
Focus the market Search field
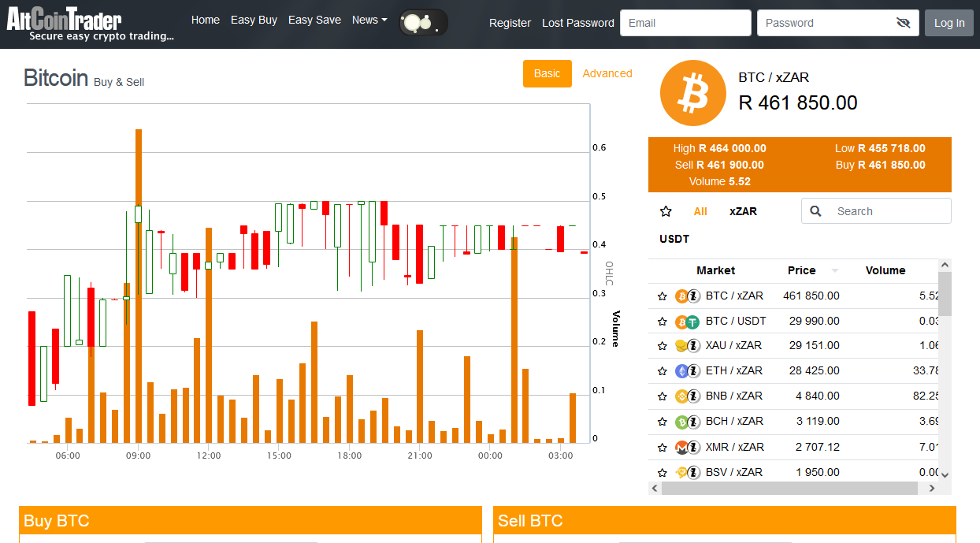pos(876,211)
